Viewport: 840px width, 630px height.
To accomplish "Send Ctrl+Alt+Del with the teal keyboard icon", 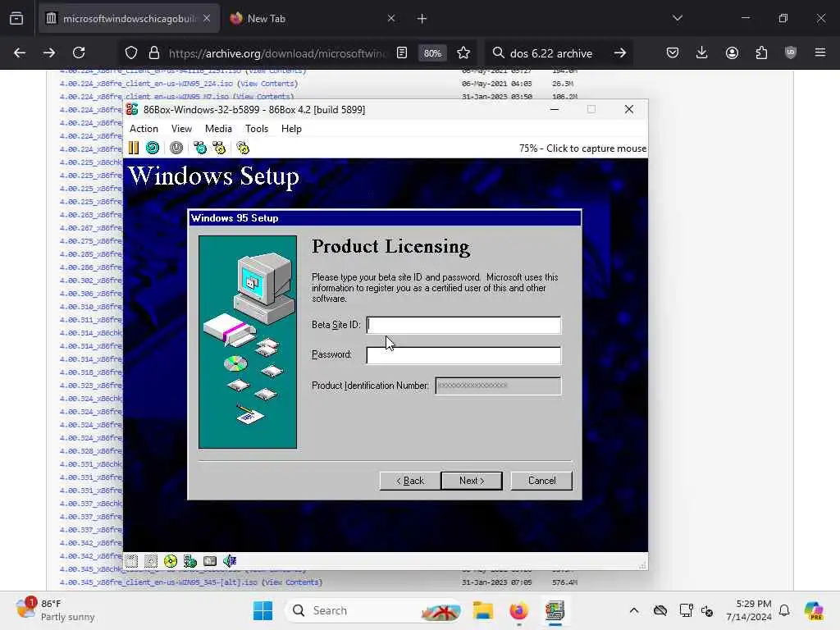I will coord(200,148).
